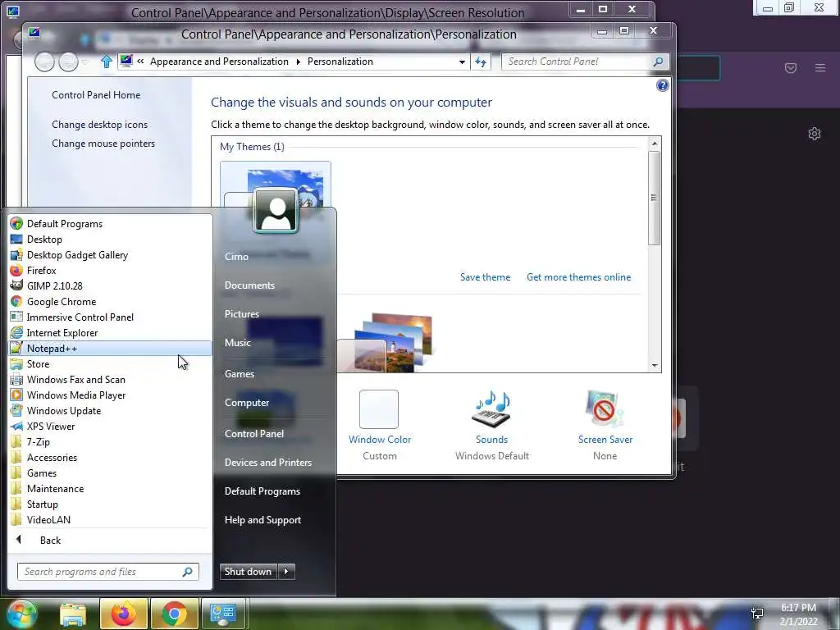Click Firefox settings gear icon in background window
This screenshot has width=840, height=630.
[815, 134]
